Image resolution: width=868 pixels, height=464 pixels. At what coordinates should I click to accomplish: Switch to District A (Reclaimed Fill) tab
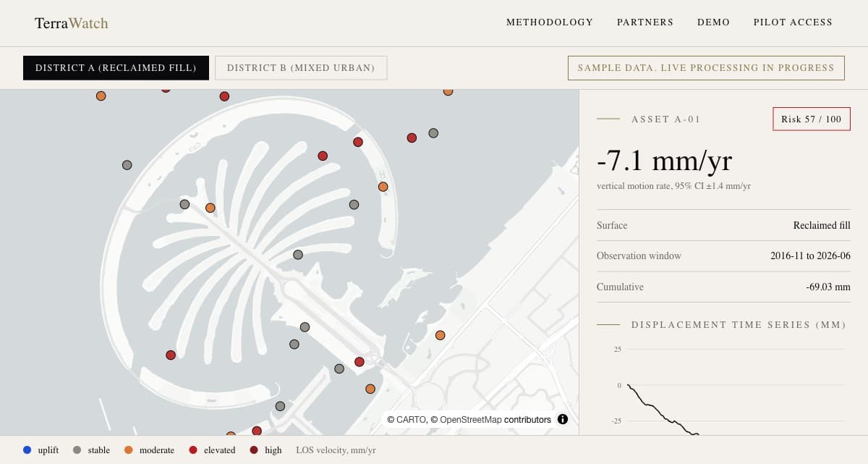[116, 68]
